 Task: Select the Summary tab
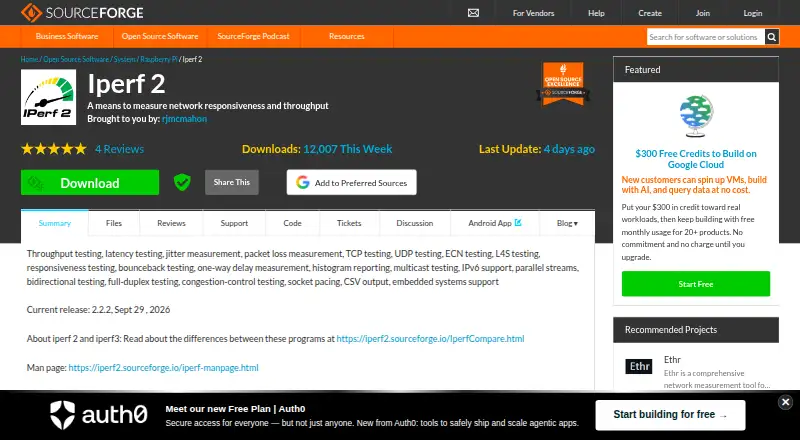(55, 223)
